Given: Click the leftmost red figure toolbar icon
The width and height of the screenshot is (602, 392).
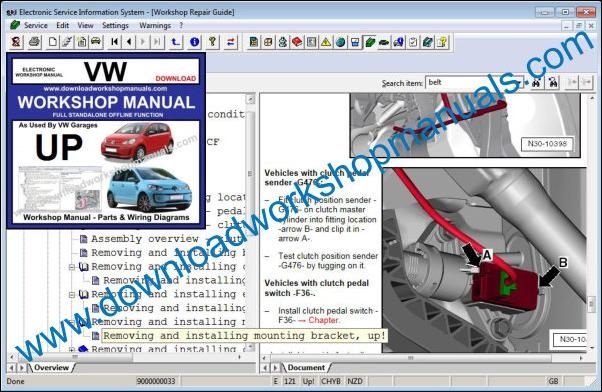Looking at the screenshot, I should click(16, 41).
